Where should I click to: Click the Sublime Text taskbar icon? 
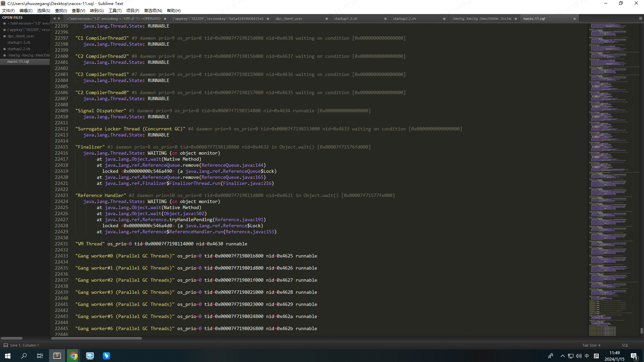pos(57,356)
